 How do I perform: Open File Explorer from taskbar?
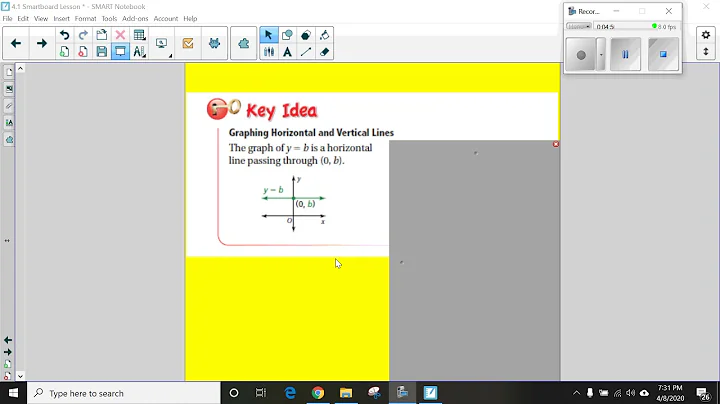click(x=346, y=393)
